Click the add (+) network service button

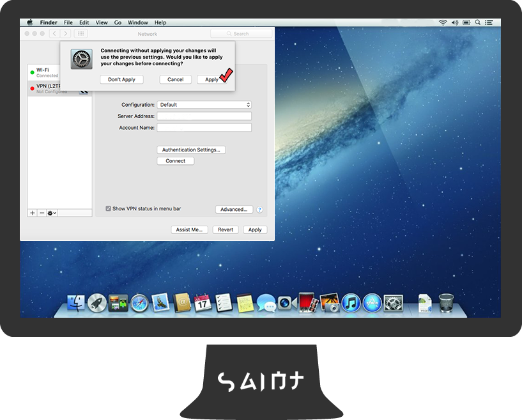[33, 213]
